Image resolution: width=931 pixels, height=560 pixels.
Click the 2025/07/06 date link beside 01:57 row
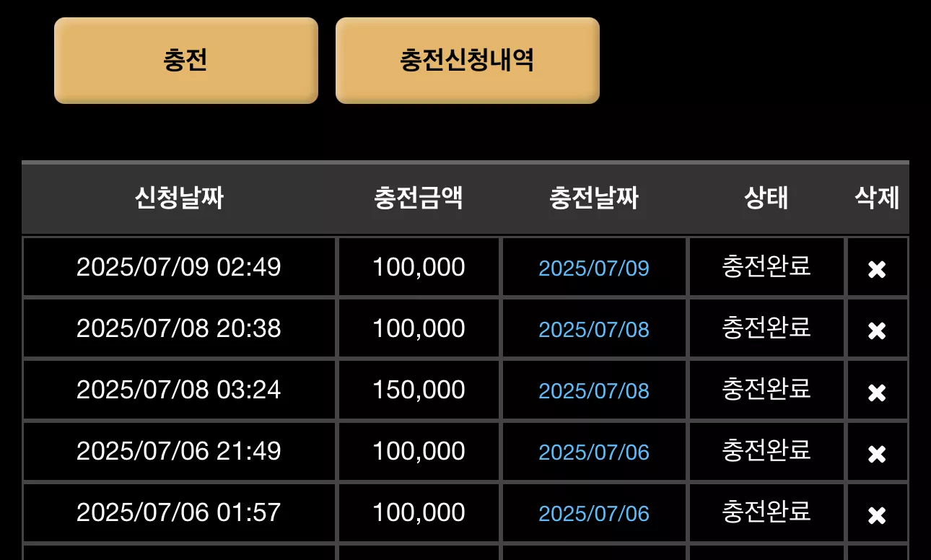594,514
